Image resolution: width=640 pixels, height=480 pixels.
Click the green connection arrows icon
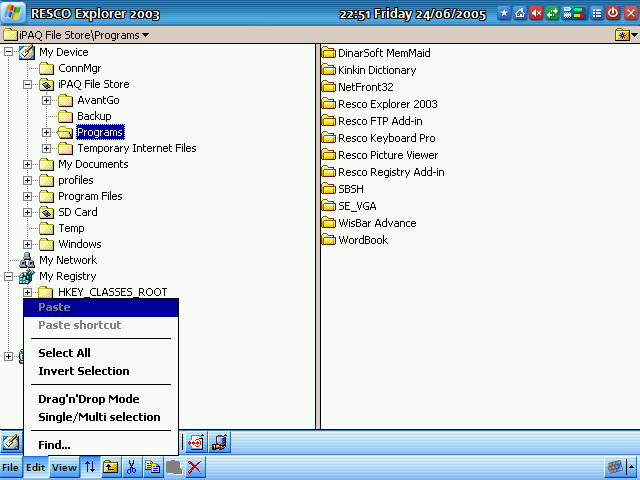(x=552, y=13)
